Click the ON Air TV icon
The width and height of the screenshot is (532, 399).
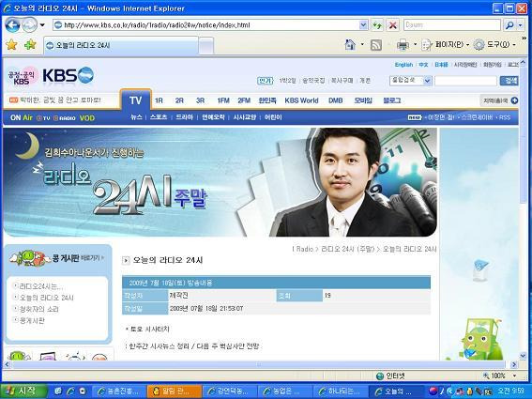pos(43,118)
